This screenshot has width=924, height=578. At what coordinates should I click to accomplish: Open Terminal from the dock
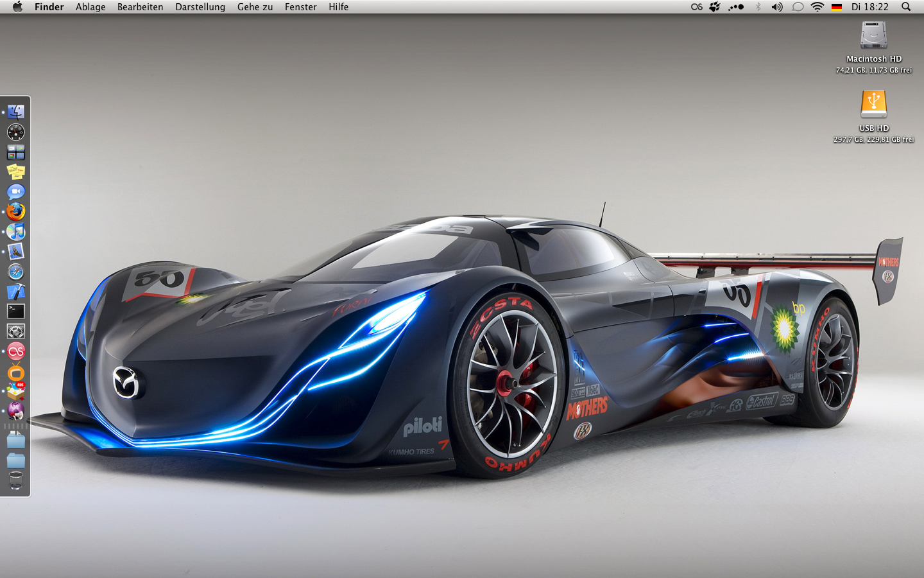click(15, 311)
